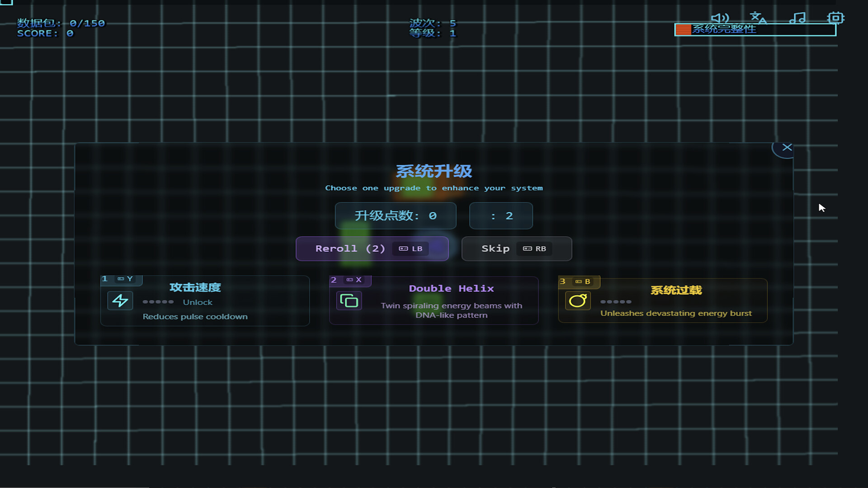The height and width of the screenshot is (488, 868).
Task: Toggle the sound volume icon
Action: [720, 18]
